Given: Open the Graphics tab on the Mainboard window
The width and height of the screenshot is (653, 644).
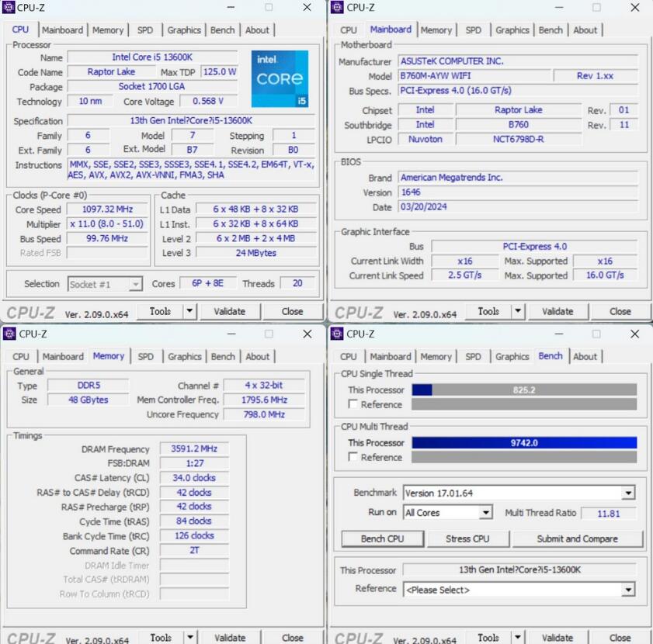Looking at the screenshot, I should (512, 29).
